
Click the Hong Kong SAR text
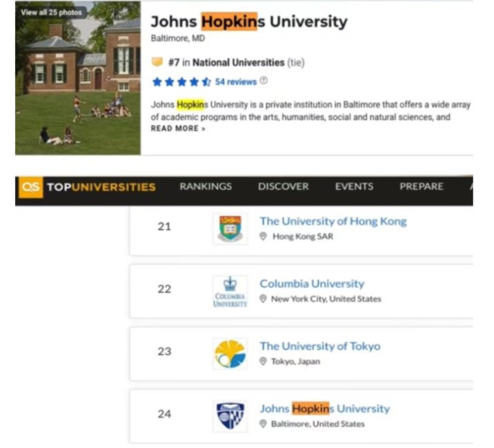pos(303,236)
